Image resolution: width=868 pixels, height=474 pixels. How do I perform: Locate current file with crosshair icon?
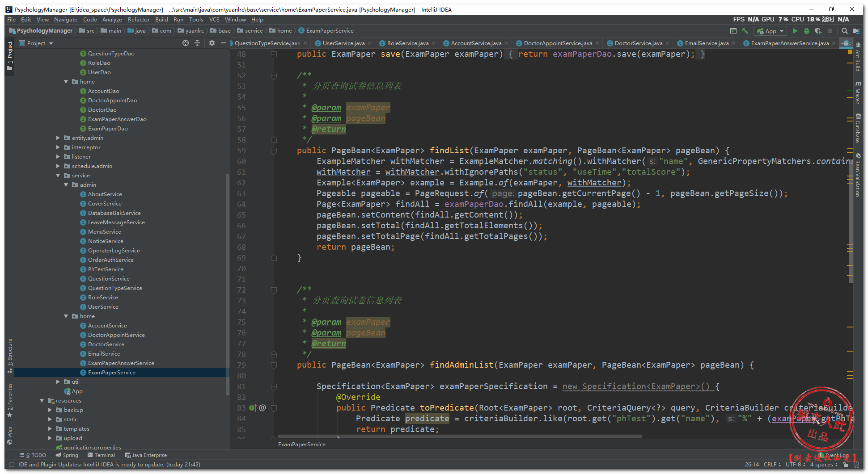186,43
